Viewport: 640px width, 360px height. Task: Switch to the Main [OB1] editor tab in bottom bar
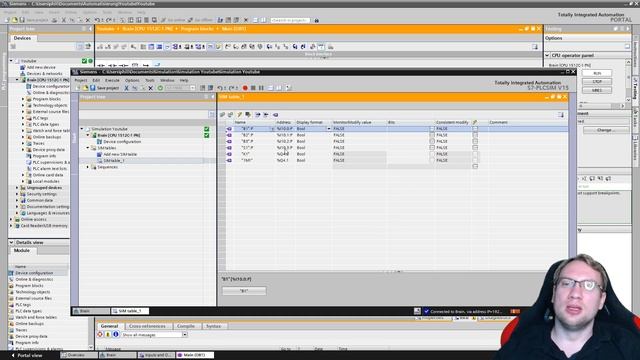click(194, 356)
